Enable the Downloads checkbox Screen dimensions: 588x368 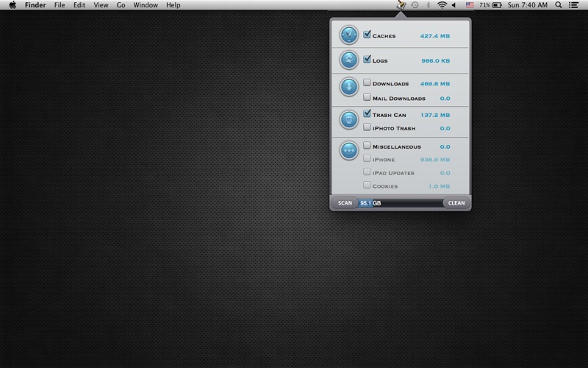[367, 82]
